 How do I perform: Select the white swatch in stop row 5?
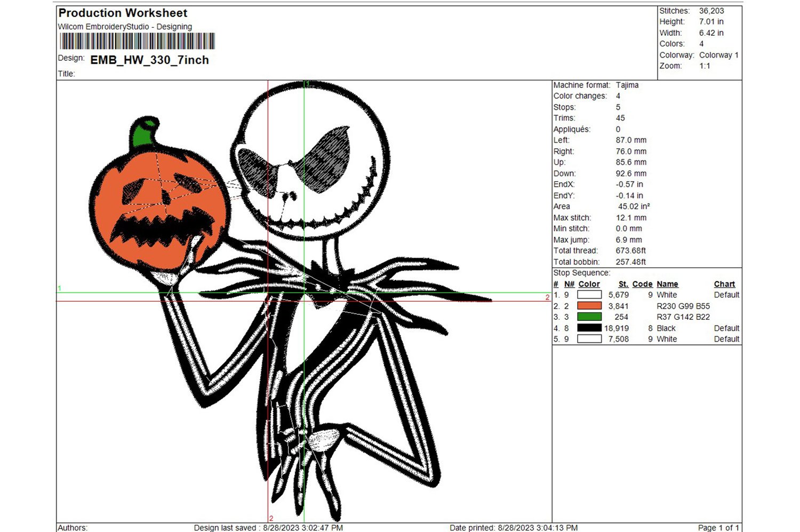589,339
